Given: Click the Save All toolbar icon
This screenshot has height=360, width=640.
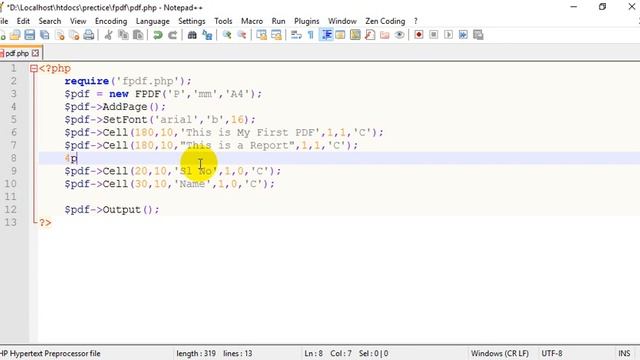Looking at the screenshot, I should (x=44, y=35).
